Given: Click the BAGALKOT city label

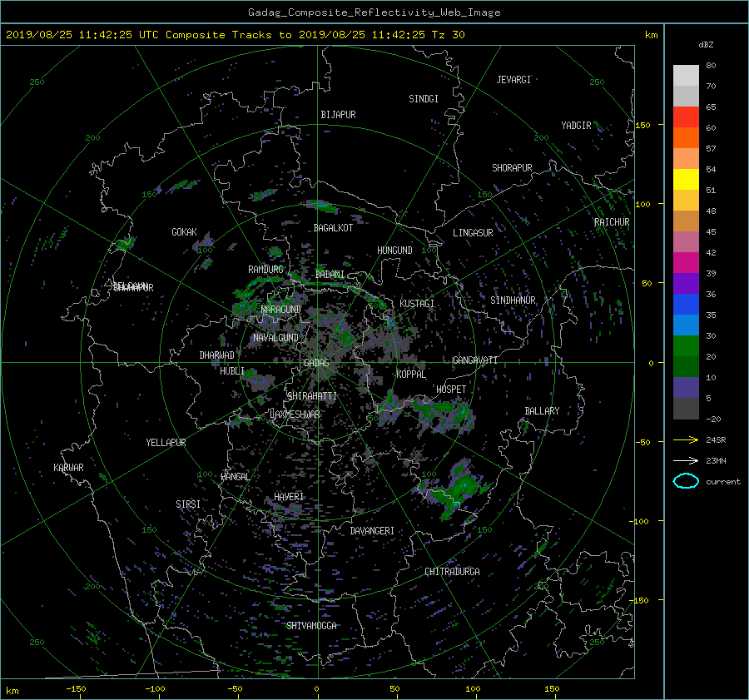Looking at the screenshot, I should click(x=333, y=228).
